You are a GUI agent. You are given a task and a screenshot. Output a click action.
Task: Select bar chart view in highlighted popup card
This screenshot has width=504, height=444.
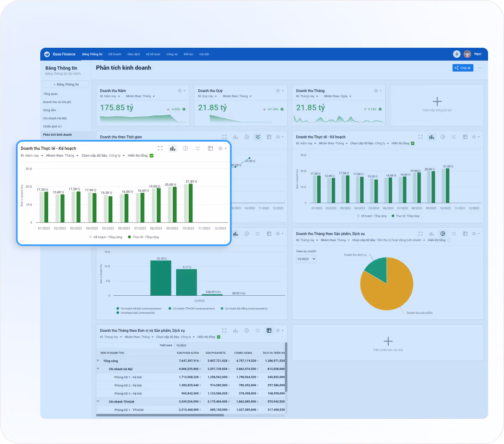coord(173,148)
